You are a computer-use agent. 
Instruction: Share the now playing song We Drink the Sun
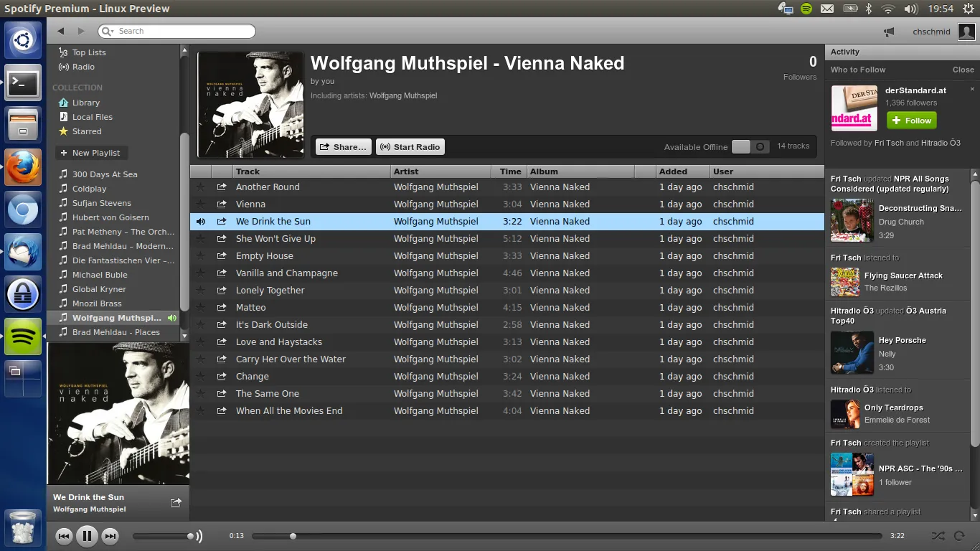[x=176, y=502]
